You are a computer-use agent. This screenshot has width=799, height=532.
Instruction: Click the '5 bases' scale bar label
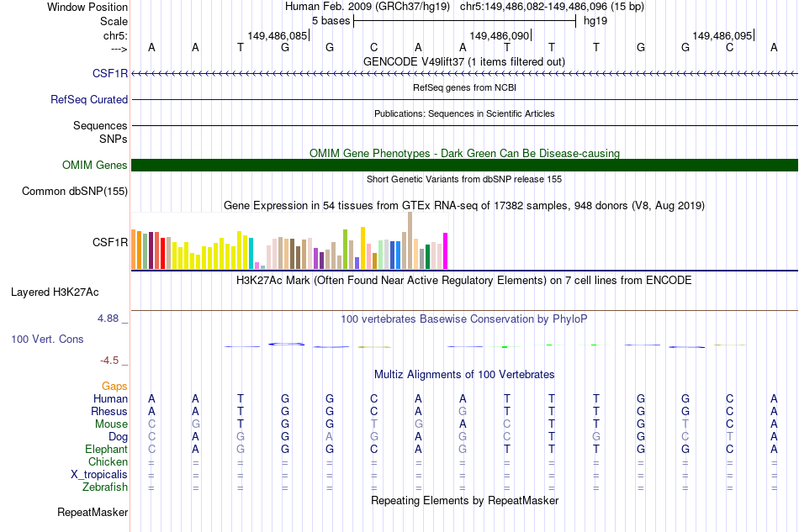point(331,21)
